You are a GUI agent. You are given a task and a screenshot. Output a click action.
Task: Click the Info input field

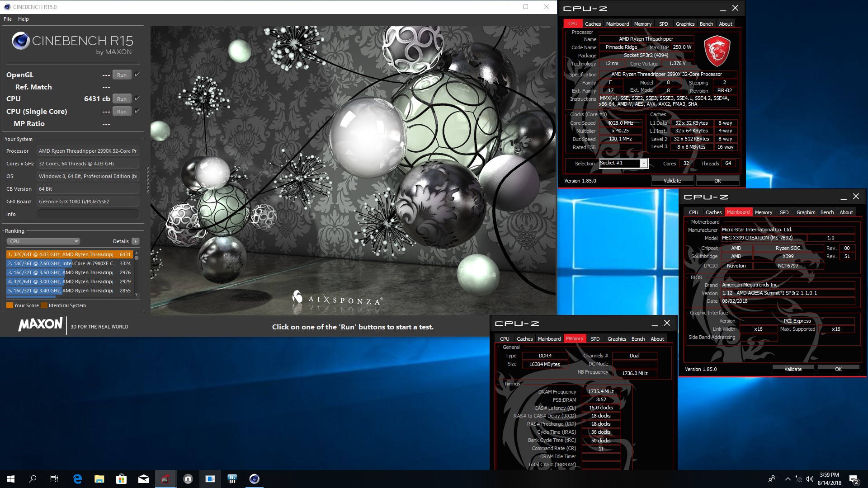click(x=88, y=214)
